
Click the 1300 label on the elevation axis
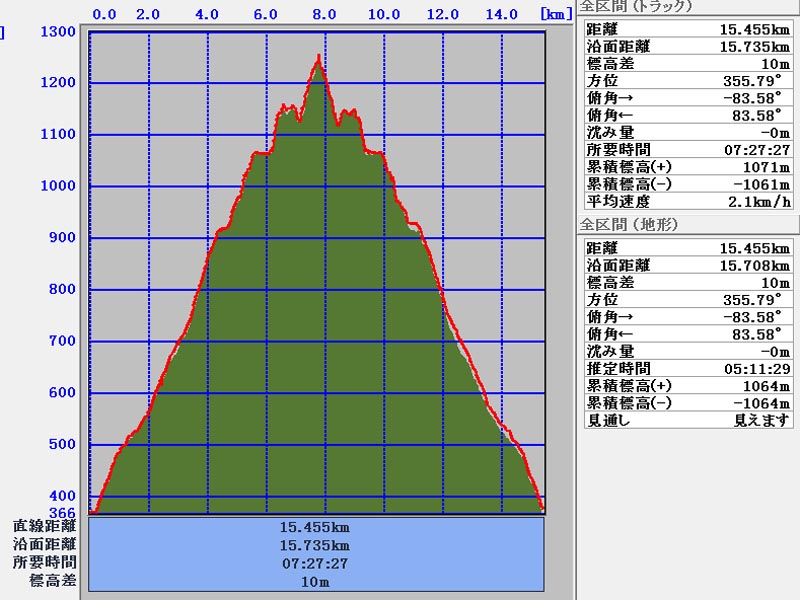[x=61, y=31]
